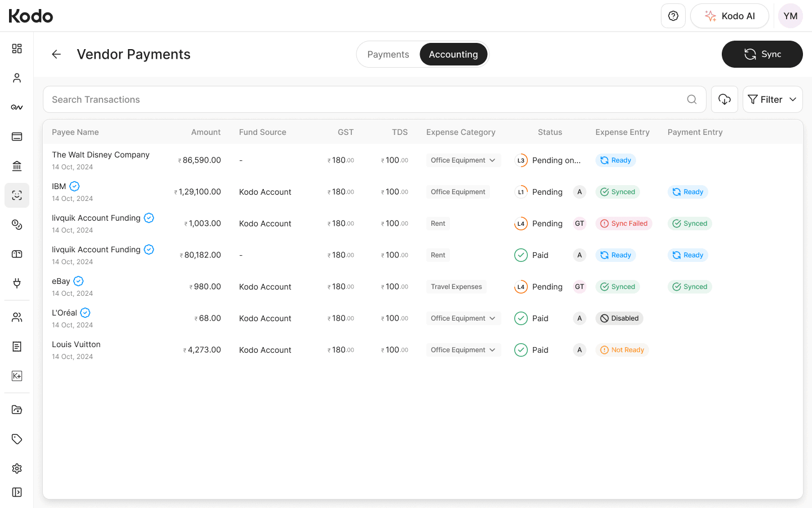Open the tag icon in sidebar
This screenshot has width=812, height=508.
click(x=17, y=439)
